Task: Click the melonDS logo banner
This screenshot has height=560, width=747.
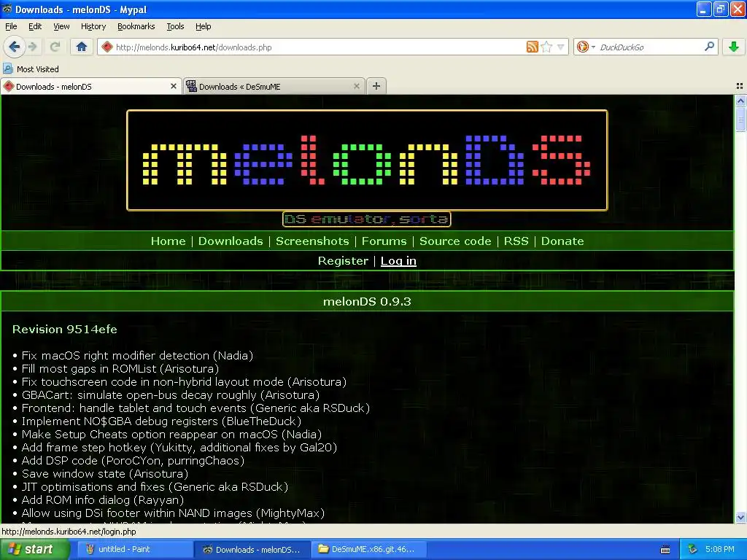Action: (x=367, y=160)
